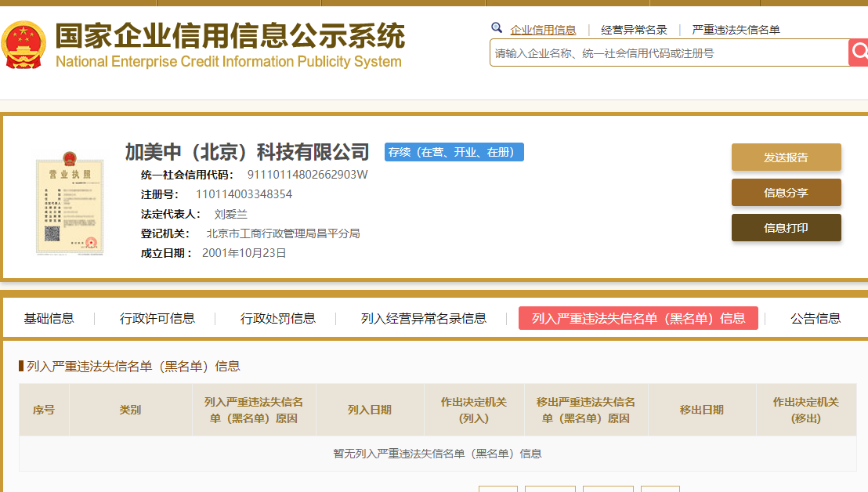The image size is (868, 492).
Task: Open the 营业执照 business license thumbnail
Action: [70, 203]
